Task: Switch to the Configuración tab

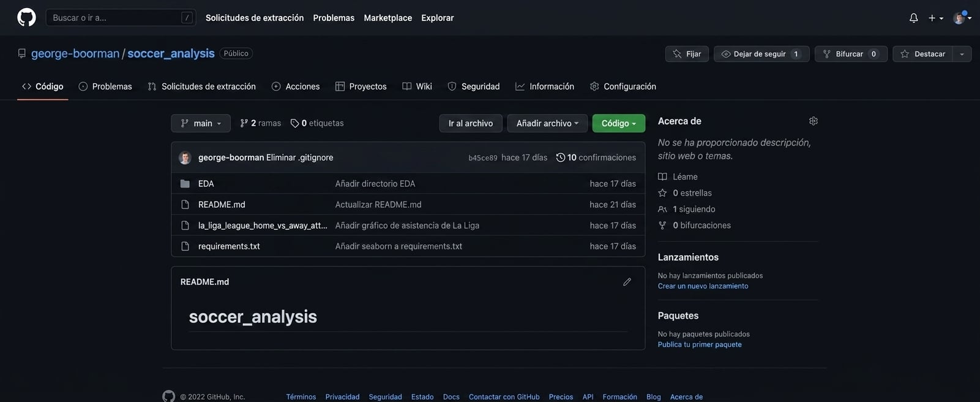Action: (623, 86)
